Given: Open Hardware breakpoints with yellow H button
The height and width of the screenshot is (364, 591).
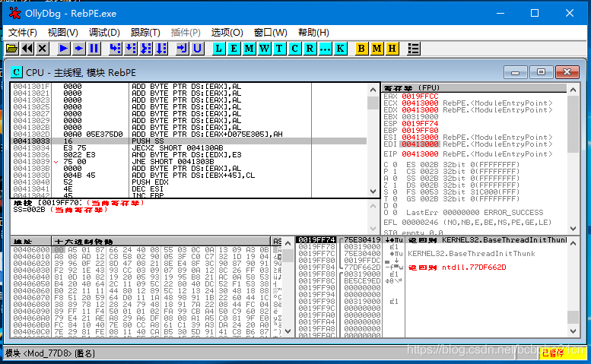Looking at the screenshot, I should click(392, 48).
